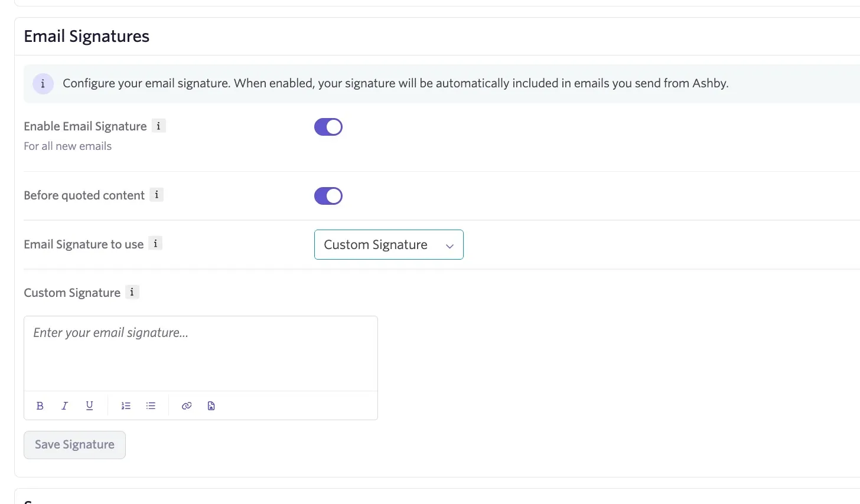Insert a bulleted list in signature

[151, 405]
